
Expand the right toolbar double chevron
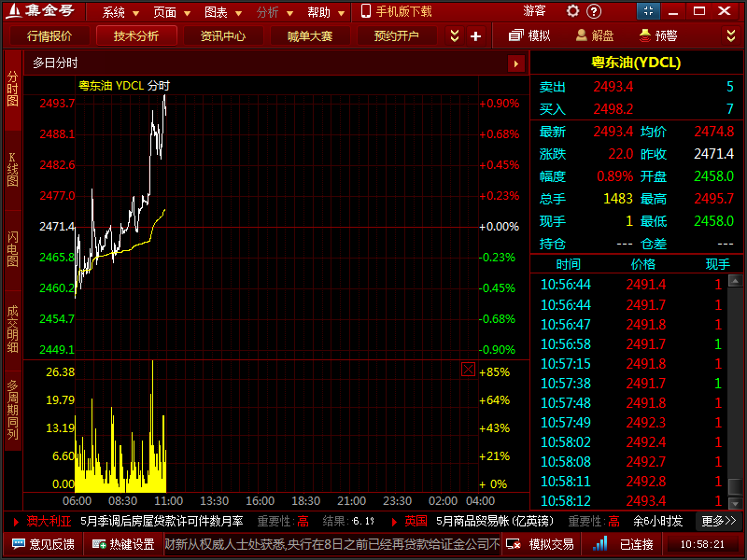coord(731,35)
